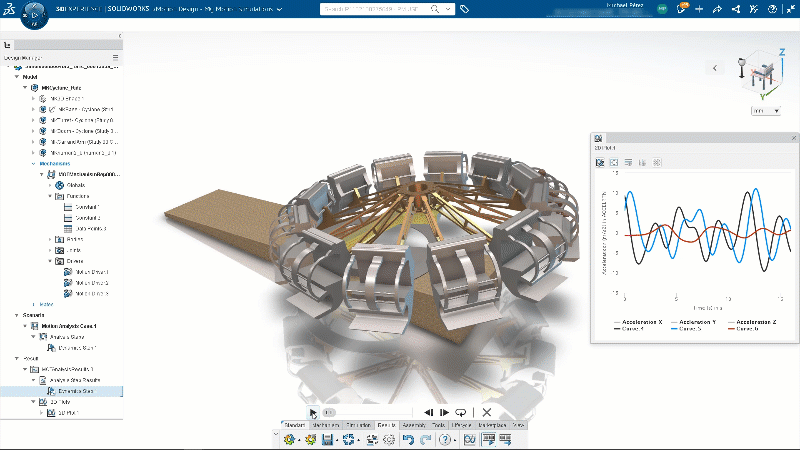This screenshot has width=800, height=450.
Task: Switch to the Assembly tab
Action: coord(413,425)
